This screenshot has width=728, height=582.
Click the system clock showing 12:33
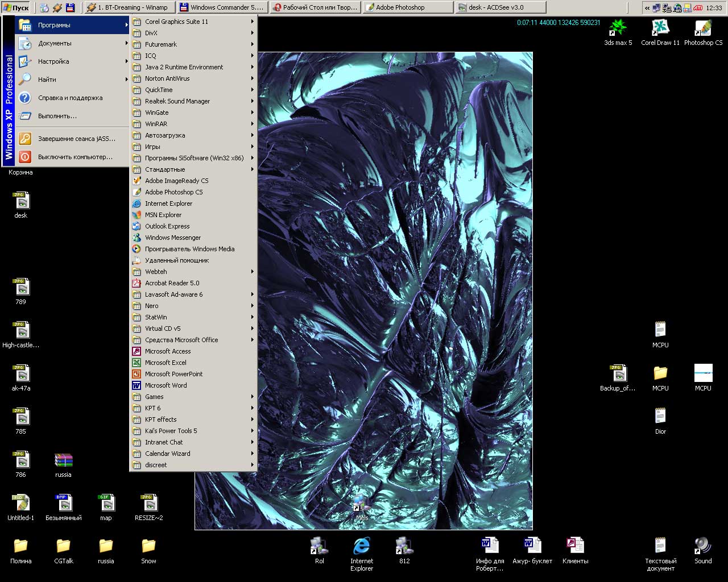click(714, 8)
